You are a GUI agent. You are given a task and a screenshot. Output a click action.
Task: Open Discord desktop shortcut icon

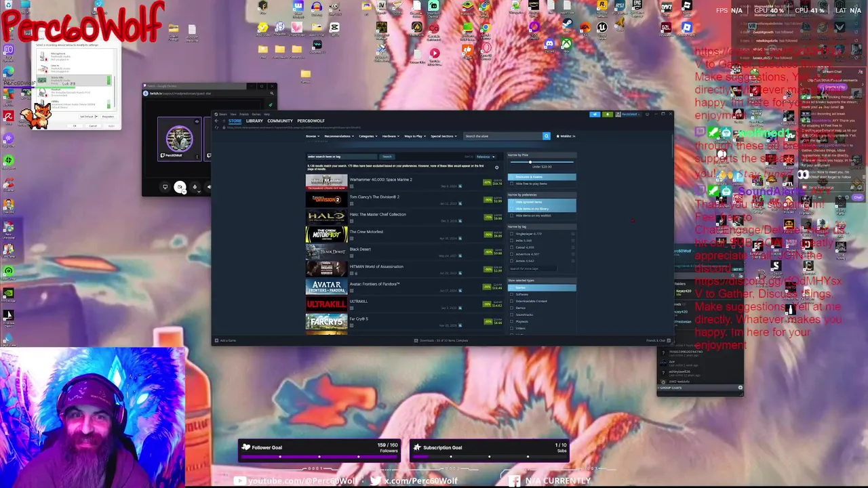549,43
